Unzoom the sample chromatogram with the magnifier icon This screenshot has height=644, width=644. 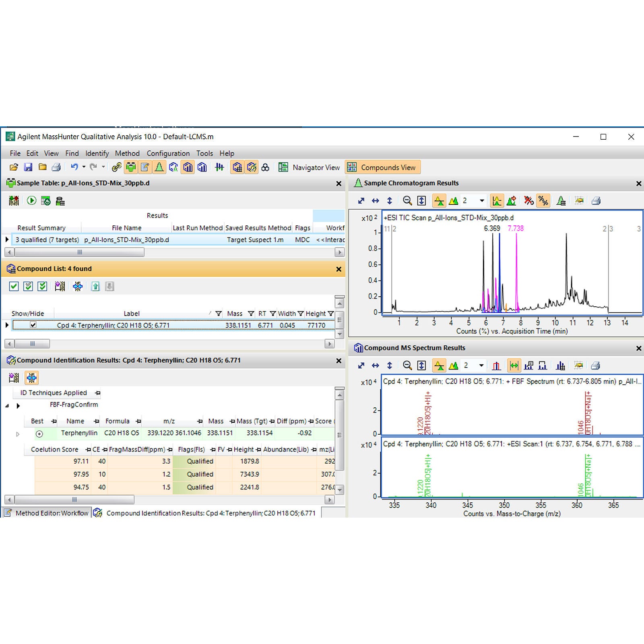(x=407, y=200)
